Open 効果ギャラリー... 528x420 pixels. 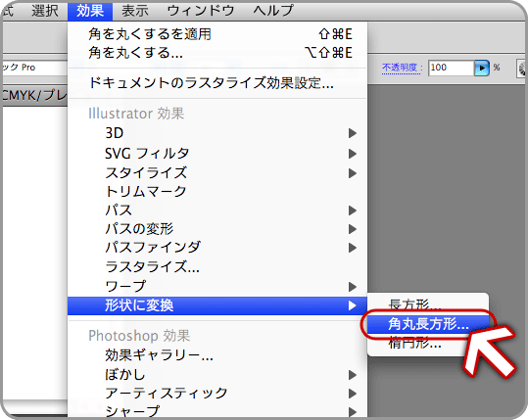(217, 355)
